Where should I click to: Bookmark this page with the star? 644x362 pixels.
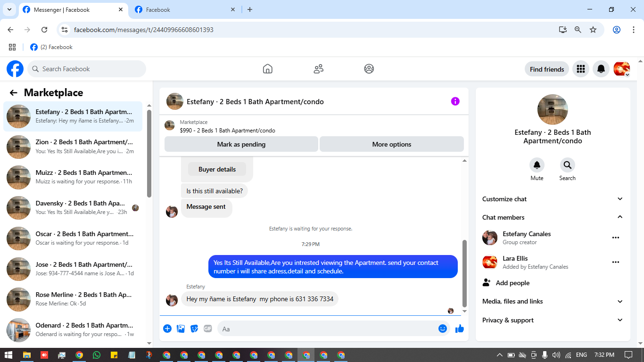(593, 30)
